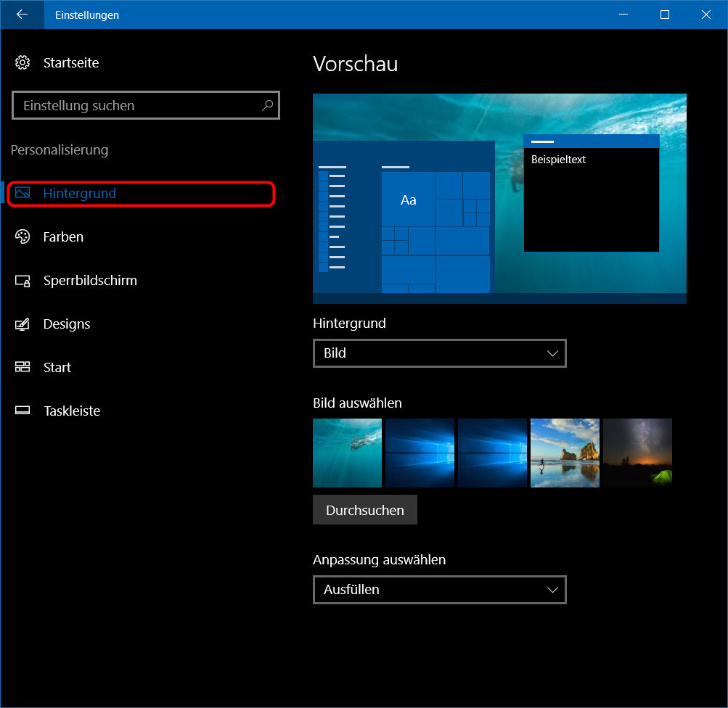728x708 pixels.
Task: Click the Taskleiste bar icon
Action: (23, 411)
